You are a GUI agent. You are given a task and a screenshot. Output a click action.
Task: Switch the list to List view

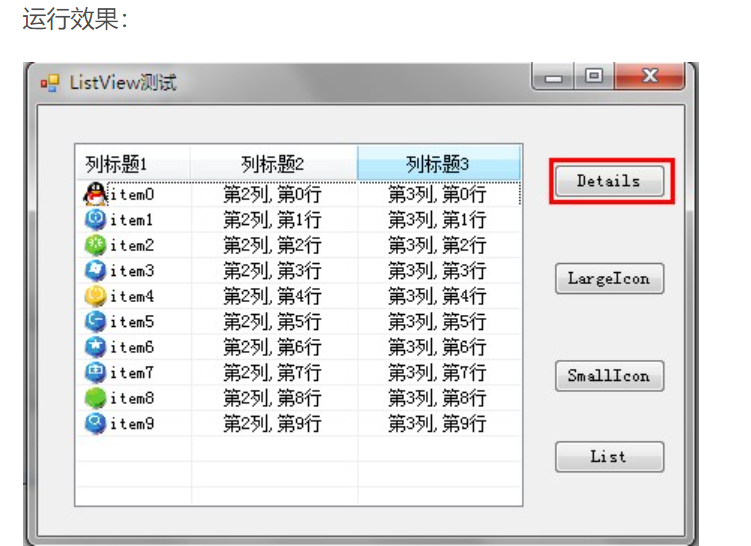point(609,456)
